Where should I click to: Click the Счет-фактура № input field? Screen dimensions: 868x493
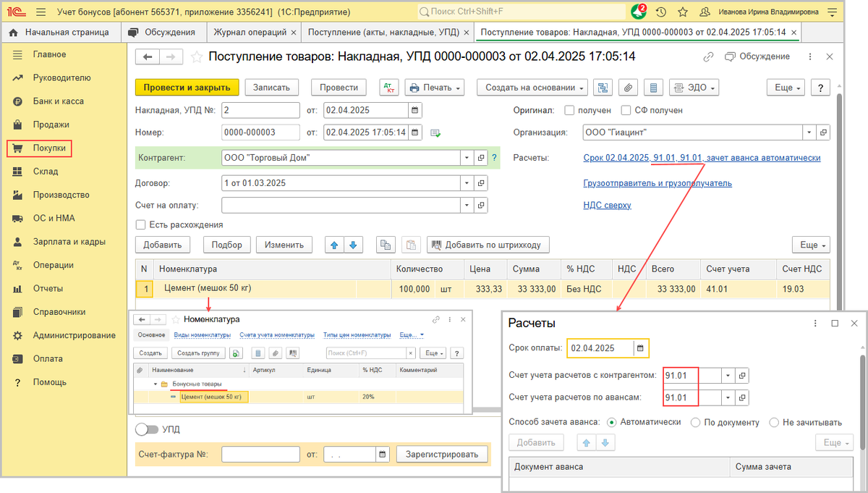[x=260, y=455]
